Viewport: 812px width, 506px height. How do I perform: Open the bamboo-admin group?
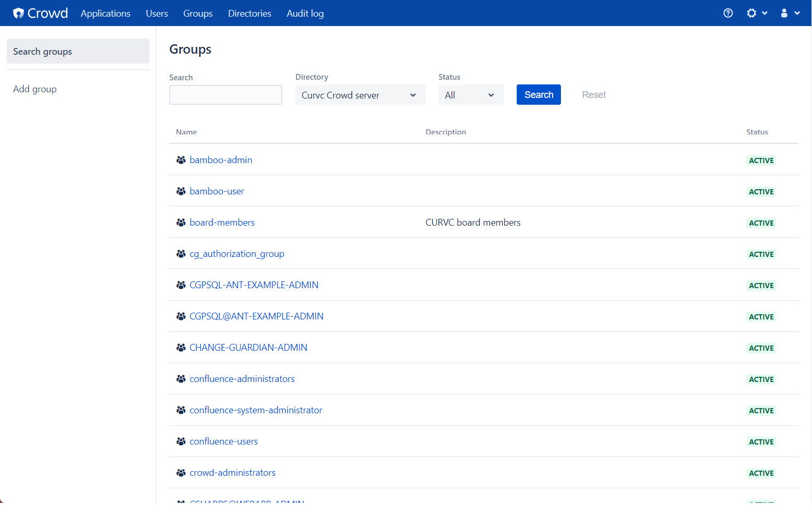(x=221, y=160)
